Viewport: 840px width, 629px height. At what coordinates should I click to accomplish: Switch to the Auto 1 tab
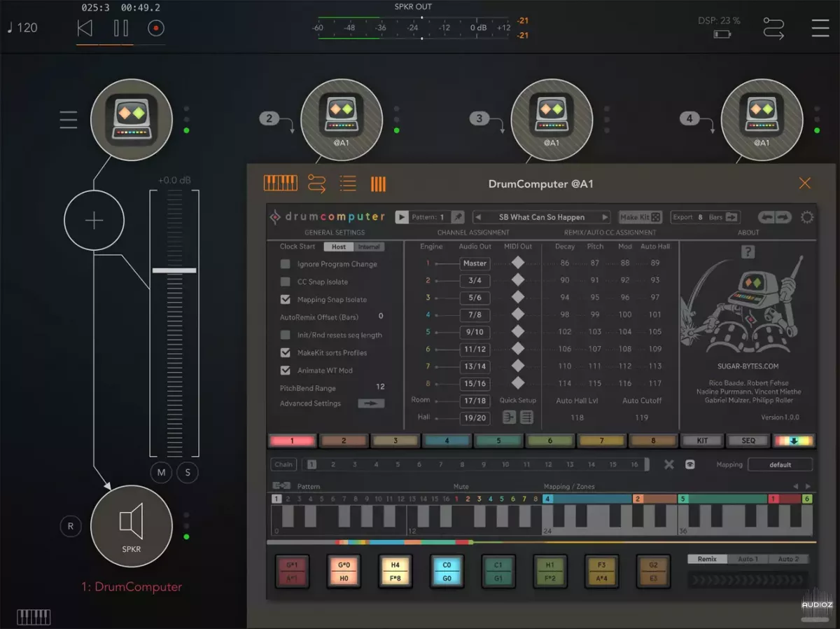[748, 559]
